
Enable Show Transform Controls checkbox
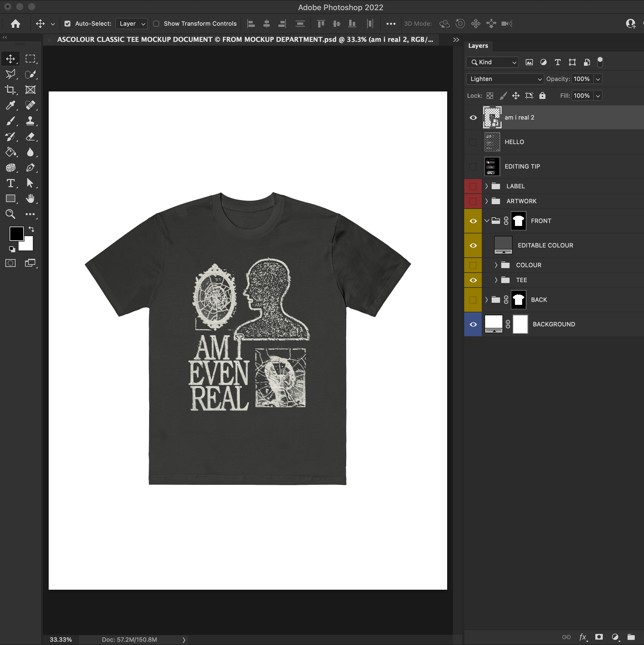click(x=156, y=24)
